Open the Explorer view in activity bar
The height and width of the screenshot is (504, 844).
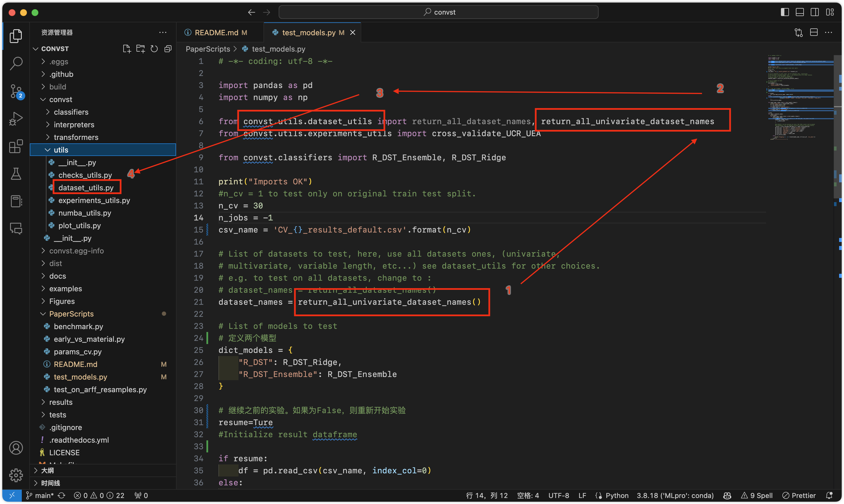tap(15, 36)
